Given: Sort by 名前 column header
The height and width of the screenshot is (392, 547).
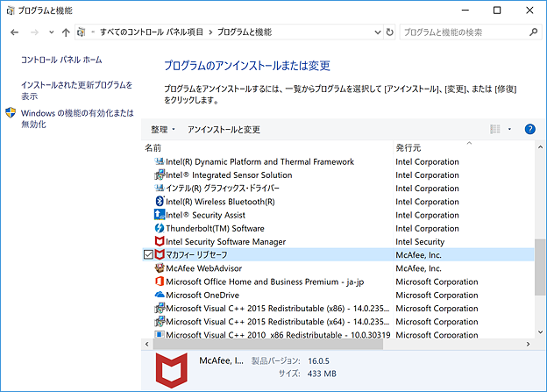Looking at the screenshot, I should point(153,148).
